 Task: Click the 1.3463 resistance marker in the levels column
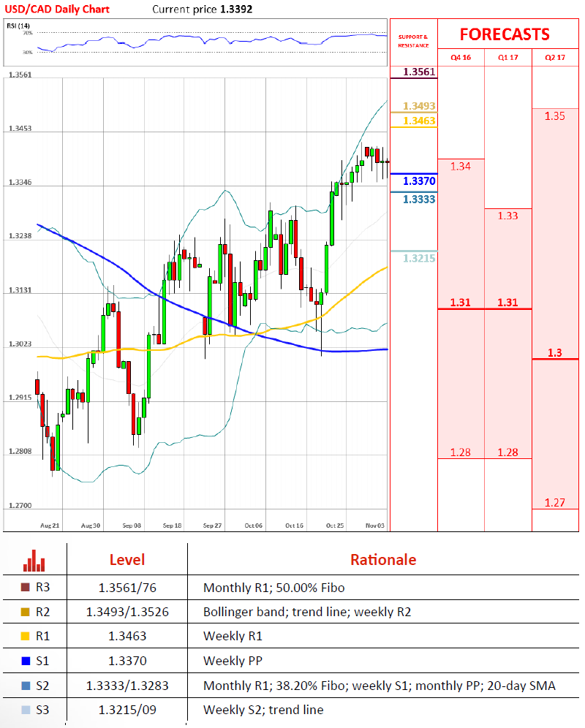tap(419, 121)
